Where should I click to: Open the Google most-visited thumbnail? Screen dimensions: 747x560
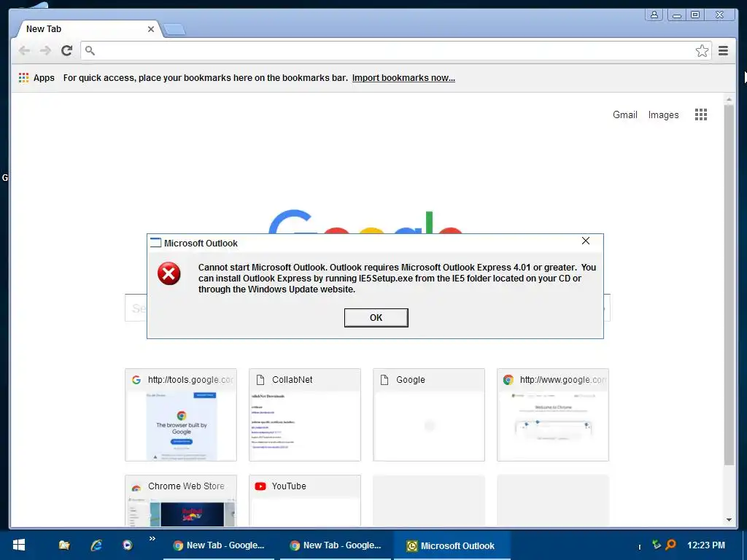429,415
